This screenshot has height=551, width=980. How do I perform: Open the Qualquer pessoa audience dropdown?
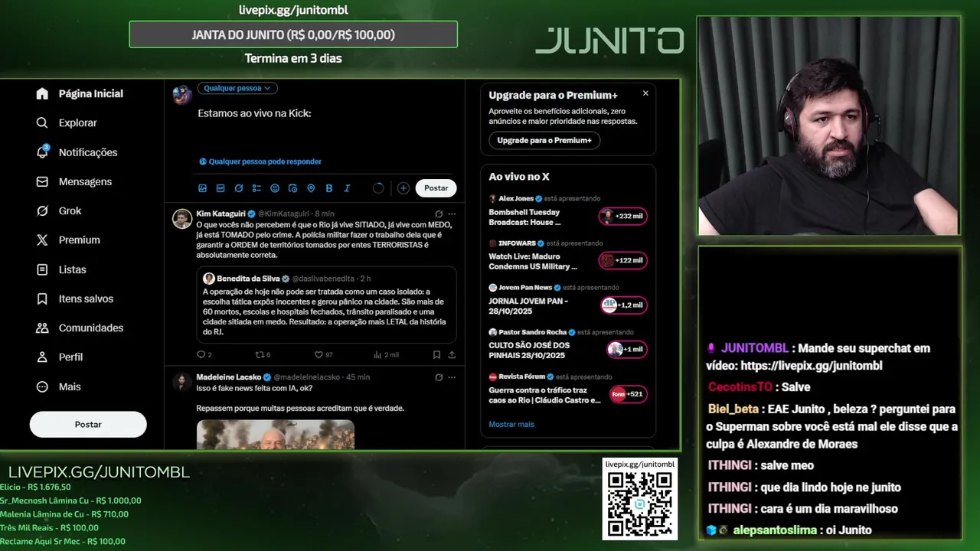pyautogui.click(x=237, y=88)
